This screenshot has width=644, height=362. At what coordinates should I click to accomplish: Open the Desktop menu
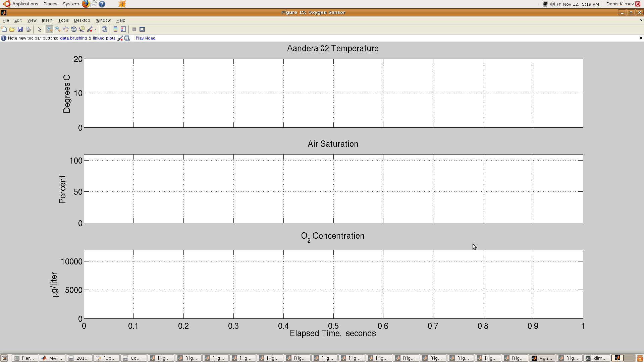coord(82,20)
